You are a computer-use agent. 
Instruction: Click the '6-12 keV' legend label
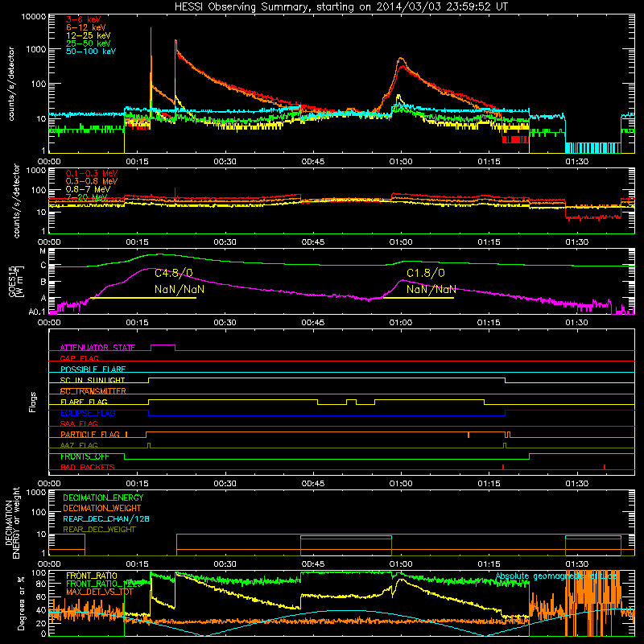coord(86,27)
